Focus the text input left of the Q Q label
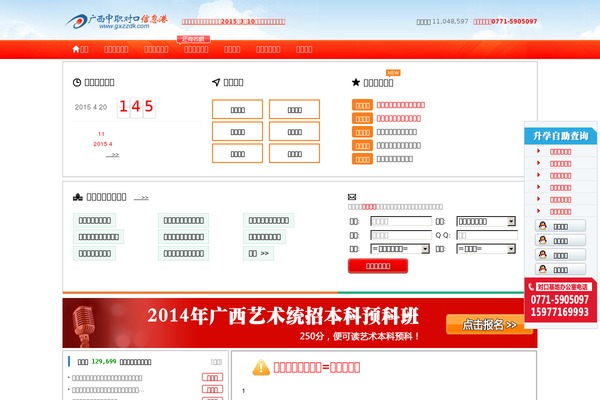The height and width of the screenshot is (400, 600). pyautogui.click(x=401, y=235)
